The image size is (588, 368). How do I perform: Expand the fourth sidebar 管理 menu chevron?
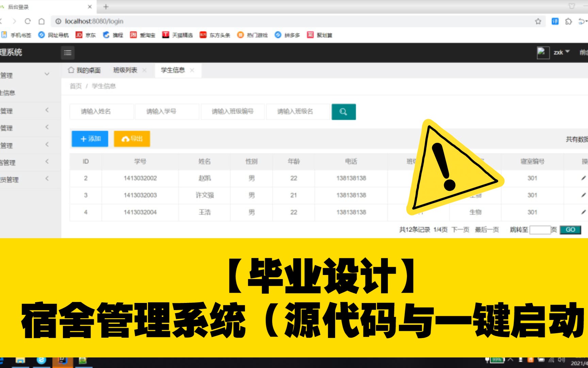pyautogui.click(x=47, y=144)
